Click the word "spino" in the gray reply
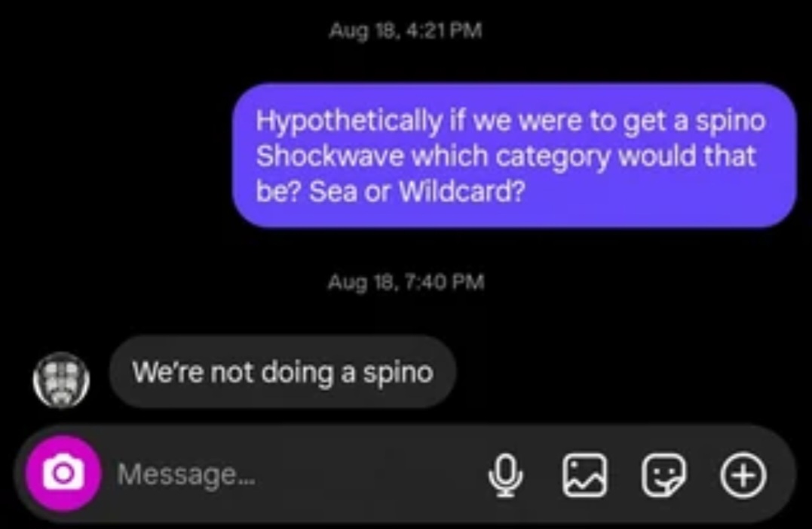Viewport: 812px width, 529px height. pyautogui.click(x=398, y=374)
